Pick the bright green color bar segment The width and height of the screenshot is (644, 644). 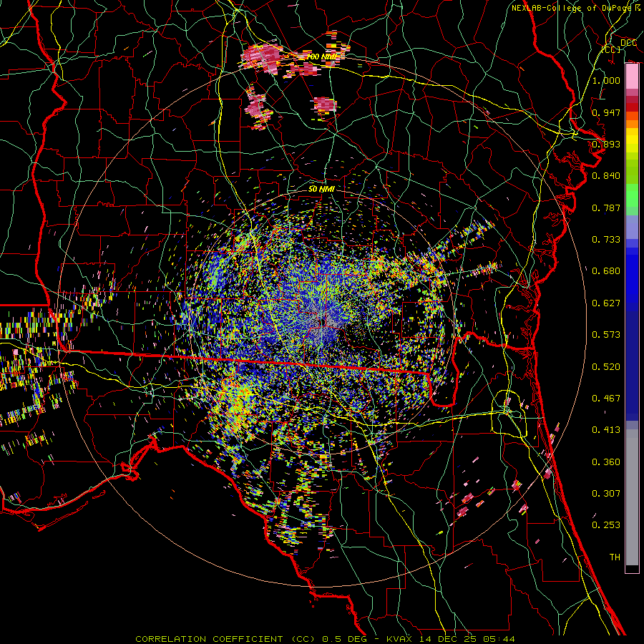632,195
